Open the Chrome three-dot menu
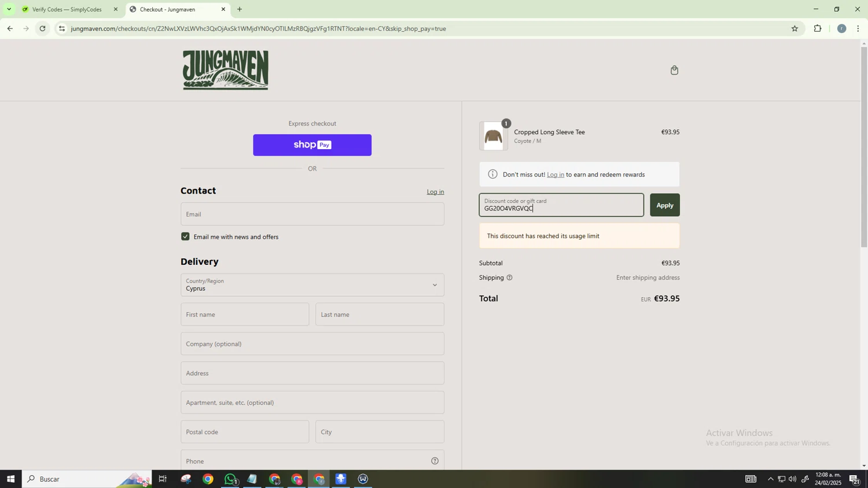This screenshot has width=868, height=488. (858, 28)
